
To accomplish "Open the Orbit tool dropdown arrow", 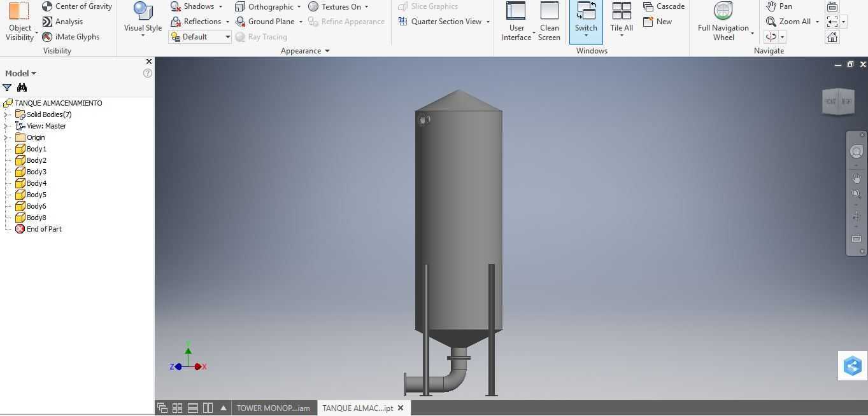I will (x=783, y=37).
